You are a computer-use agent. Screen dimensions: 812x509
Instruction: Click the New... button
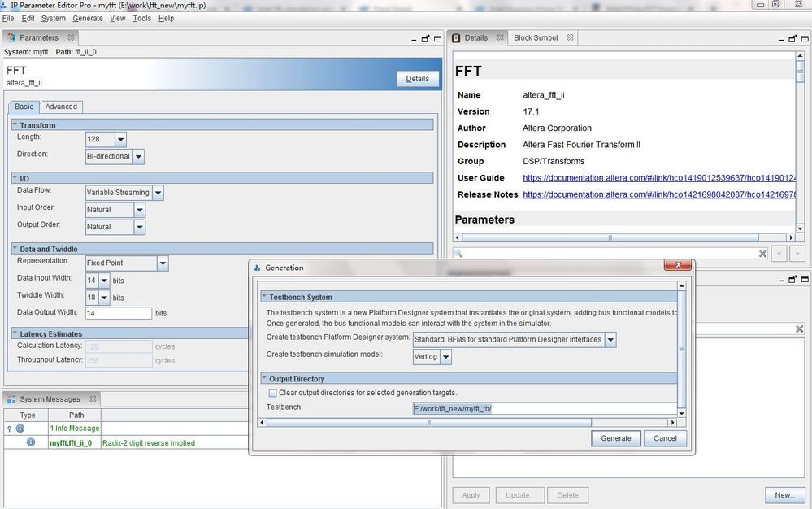coord(785,495)
